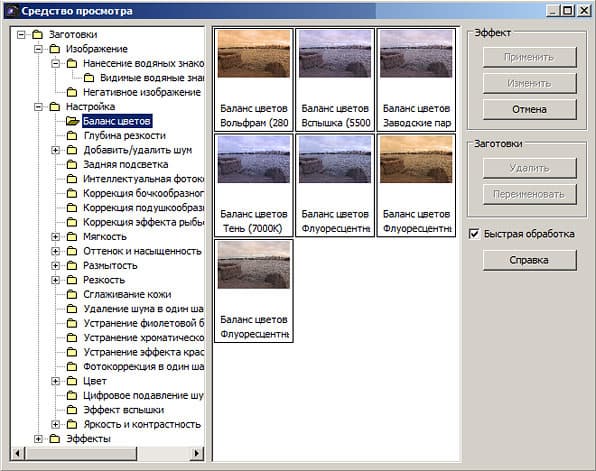Image resolution: width=596 pixels, height=471 pixels.
Task: Select Фотокоррекция в один шаг
Action: coord(143,367)
